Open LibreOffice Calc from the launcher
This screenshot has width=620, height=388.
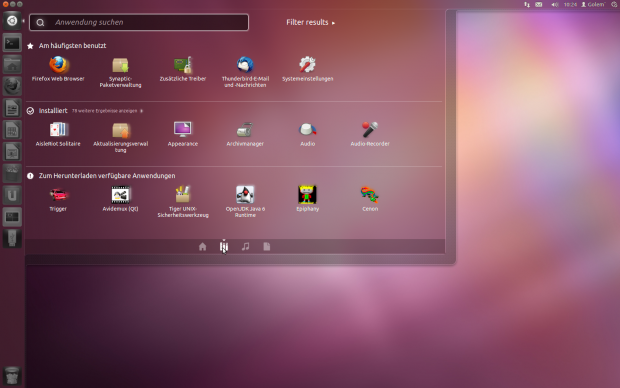point(12,130)
